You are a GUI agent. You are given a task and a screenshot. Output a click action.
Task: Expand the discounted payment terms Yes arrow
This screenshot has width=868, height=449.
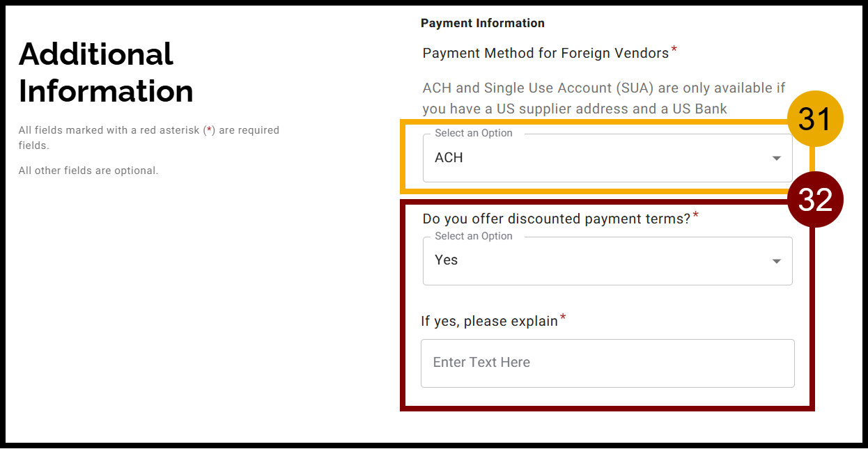point(776,262)
